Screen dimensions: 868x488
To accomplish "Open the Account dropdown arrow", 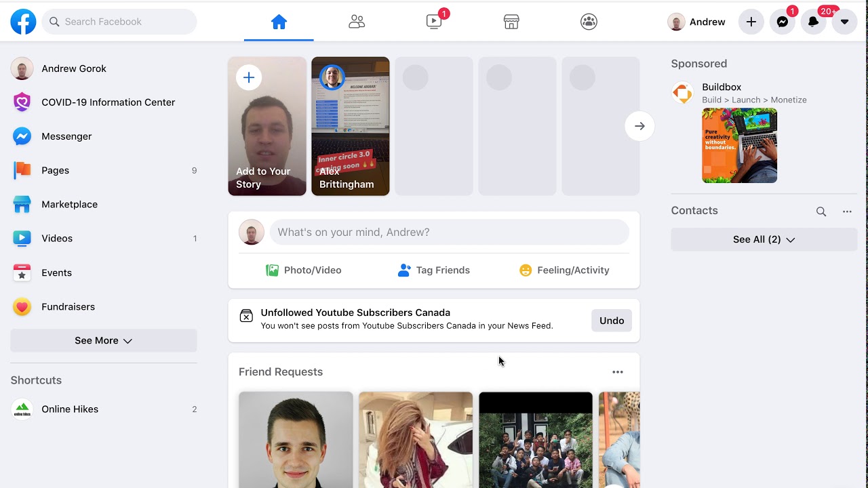I will 844,22.
